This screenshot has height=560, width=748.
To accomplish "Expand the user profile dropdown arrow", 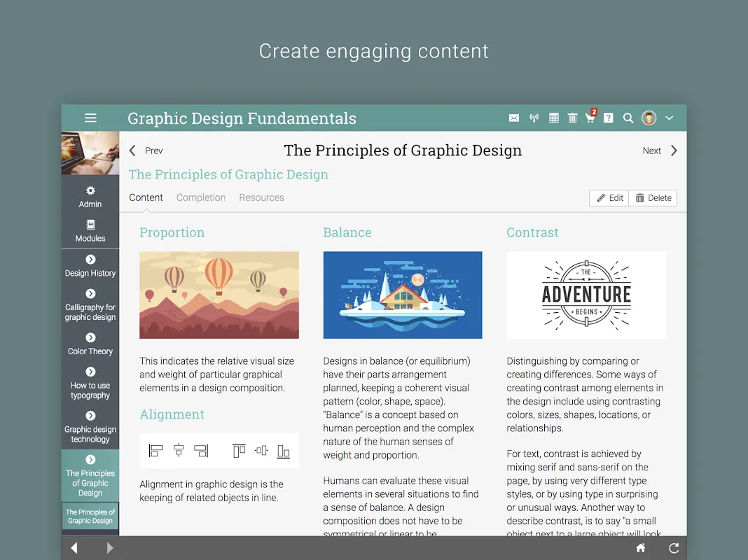I will pos(670,118).
